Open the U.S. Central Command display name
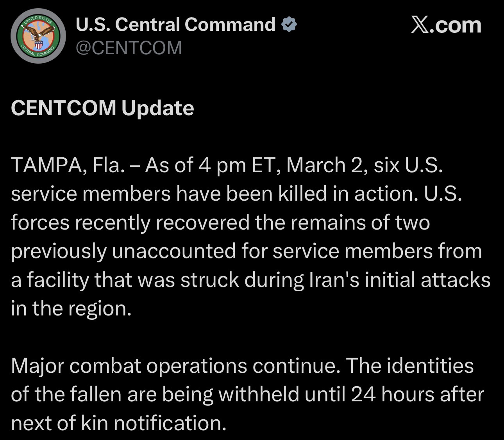504x440 pixels. (x=175, y=25)
